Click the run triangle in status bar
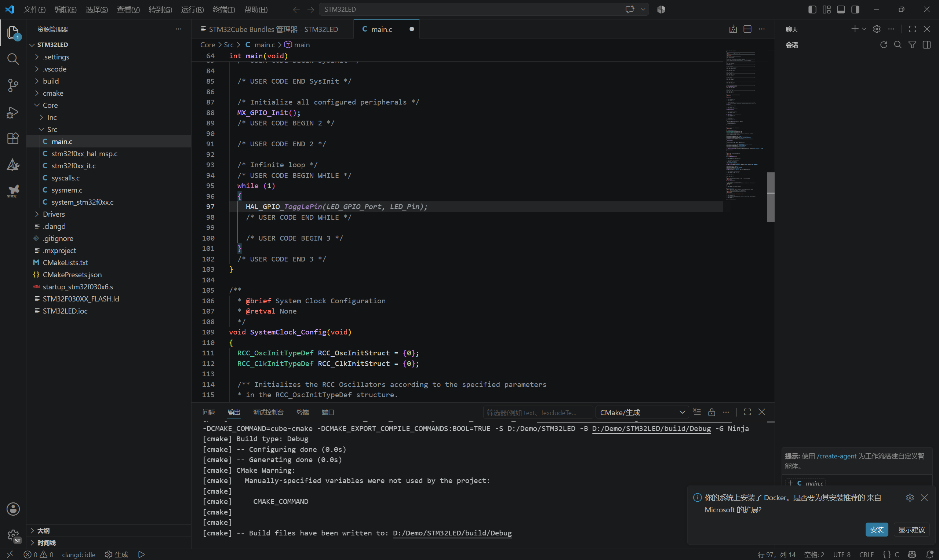The image size is (939, 560). pyautogui.click(x=141, y=554)
